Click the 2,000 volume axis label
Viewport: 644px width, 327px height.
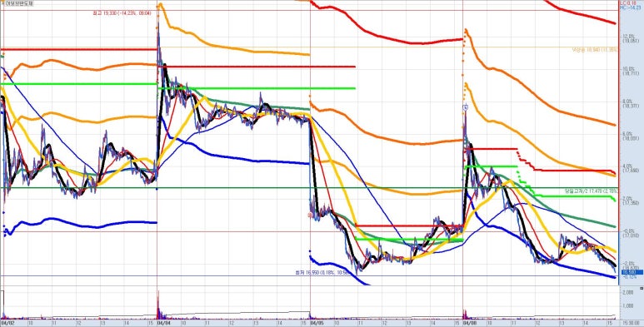click(627, 293)
